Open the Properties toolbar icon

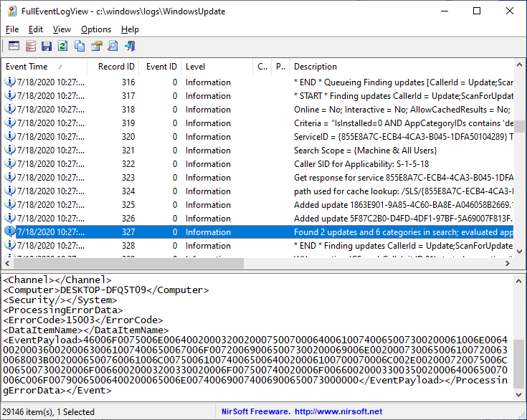(97, 46)
